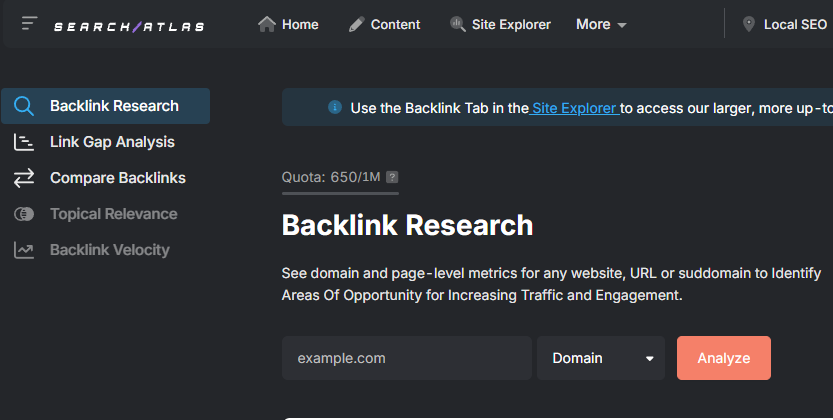
Task: Click the quota usage progress bar
Action: pyautogui.click(x=341, y=193)
